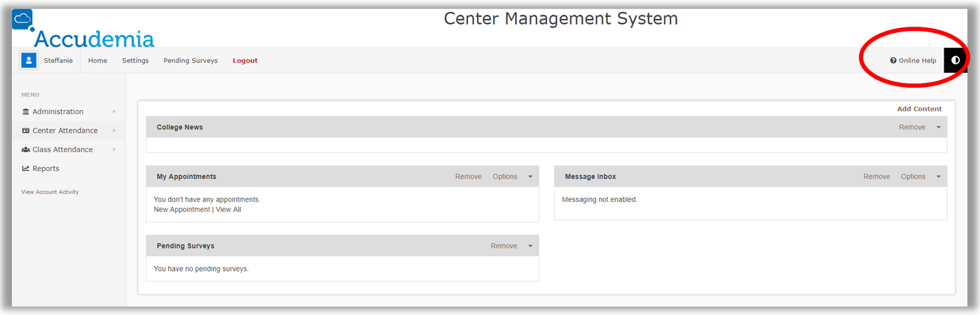
Task: Toggle the high contrast mode button
Action: [x=955, y=60]
